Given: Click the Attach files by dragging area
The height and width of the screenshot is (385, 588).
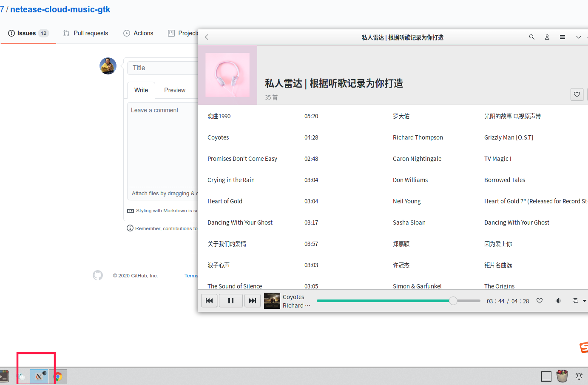Looking at the screenshot, I should (163, 193).
